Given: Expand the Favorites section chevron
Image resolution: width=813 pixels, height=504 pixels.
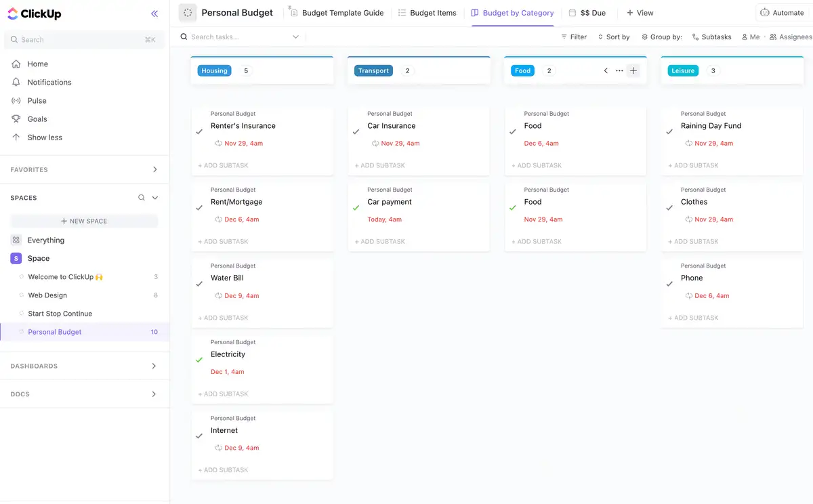Looking at the screenshot, I should tap(154, 169).
